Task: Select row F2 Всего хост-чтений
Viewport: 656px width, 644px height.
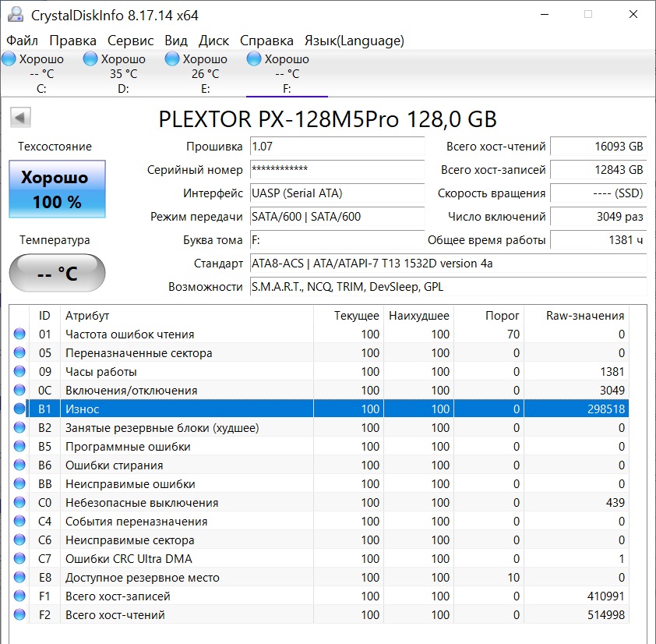Action: (x=319, y=614)
